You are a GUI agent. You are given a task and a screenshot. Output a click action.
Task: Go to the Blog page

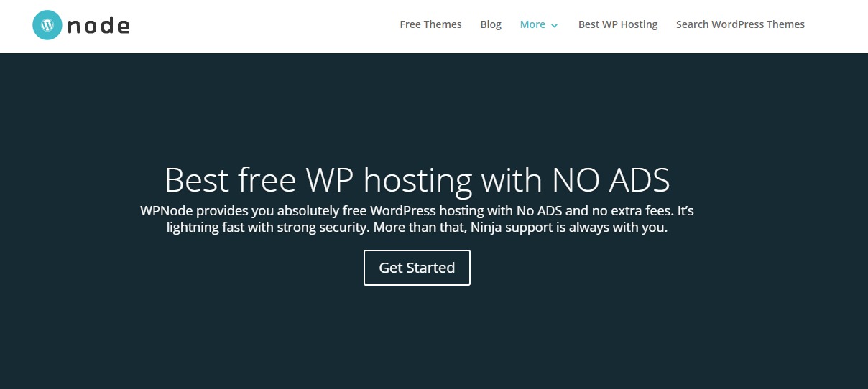(x=491, y=24)
